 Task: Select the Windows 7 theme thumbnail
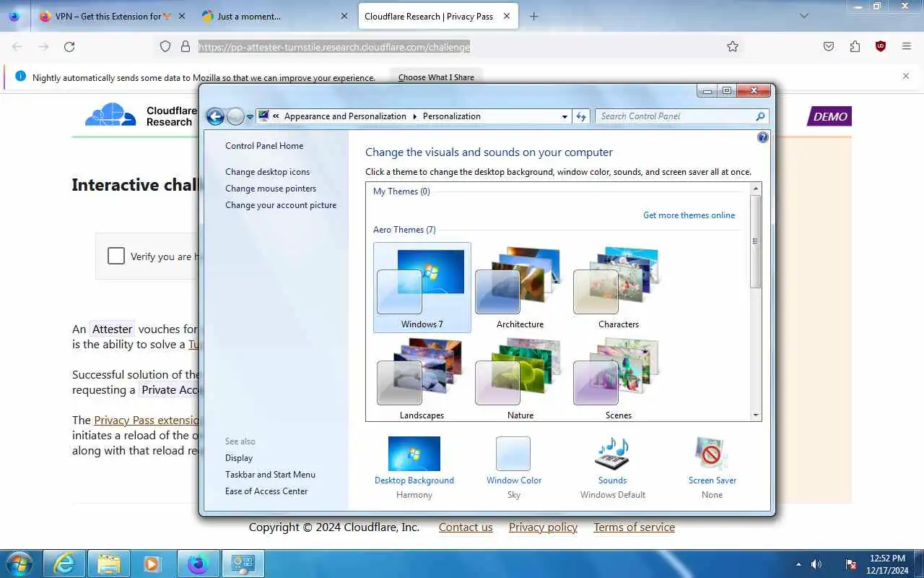click(x=422, y=288)
